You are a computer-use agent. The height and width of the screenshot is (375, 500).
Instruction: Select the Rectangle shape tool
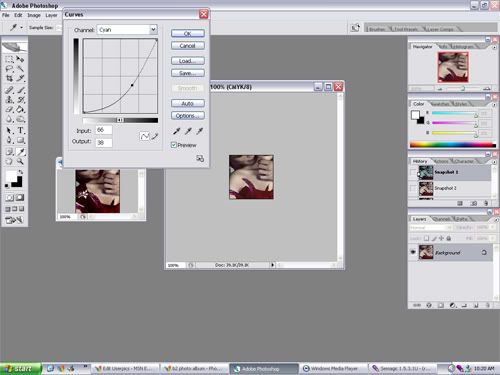[x=20, y=140]
